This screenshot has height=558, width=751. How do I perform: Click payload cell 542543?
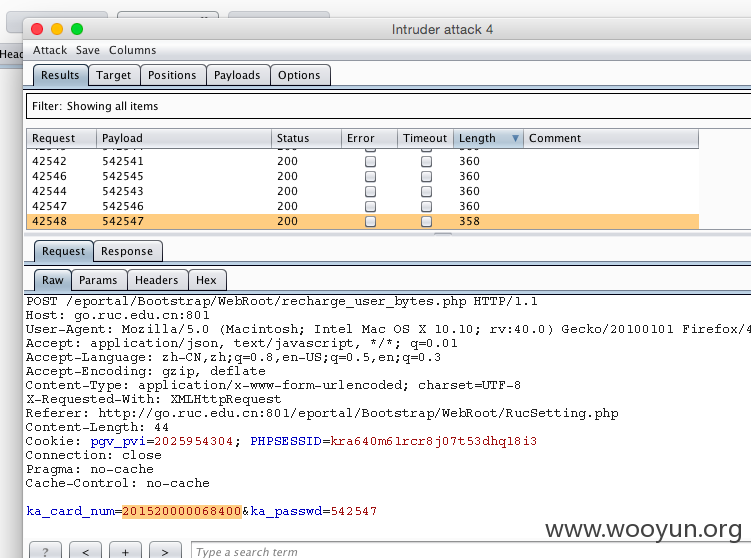(x=123, y=192)
